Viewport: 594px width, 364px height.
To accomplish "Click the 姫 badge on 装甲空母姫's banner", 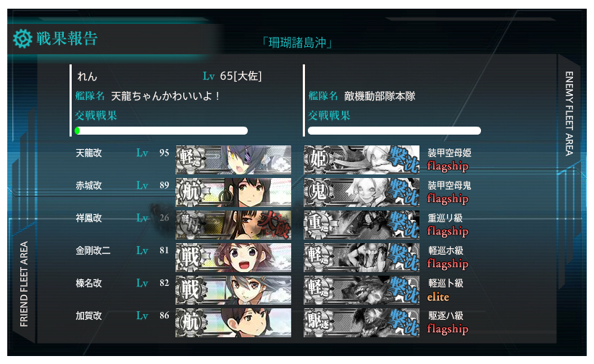I will click(x=319, y=158).
